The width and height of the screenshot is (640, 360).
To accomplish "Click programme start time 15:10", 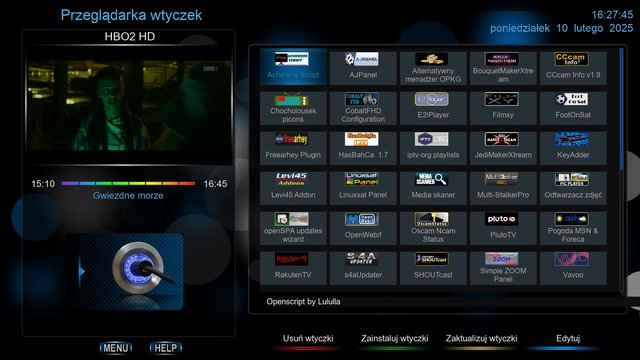I will [43, 184].
